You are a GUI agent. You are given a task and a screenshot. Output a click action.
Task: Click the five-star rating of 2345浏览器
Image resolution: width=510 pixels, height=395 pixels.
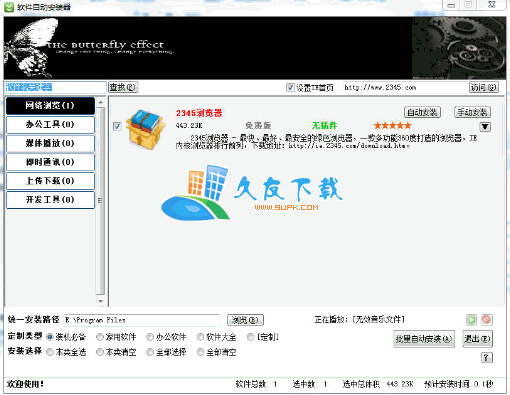point(392,126)
